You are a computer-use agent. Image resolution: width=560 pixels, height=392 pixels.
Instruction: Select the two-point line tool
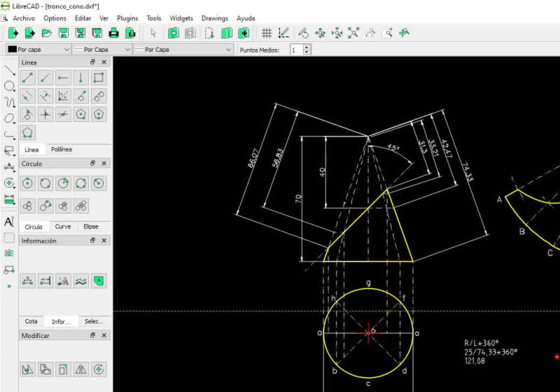click(x=27, y=78)
